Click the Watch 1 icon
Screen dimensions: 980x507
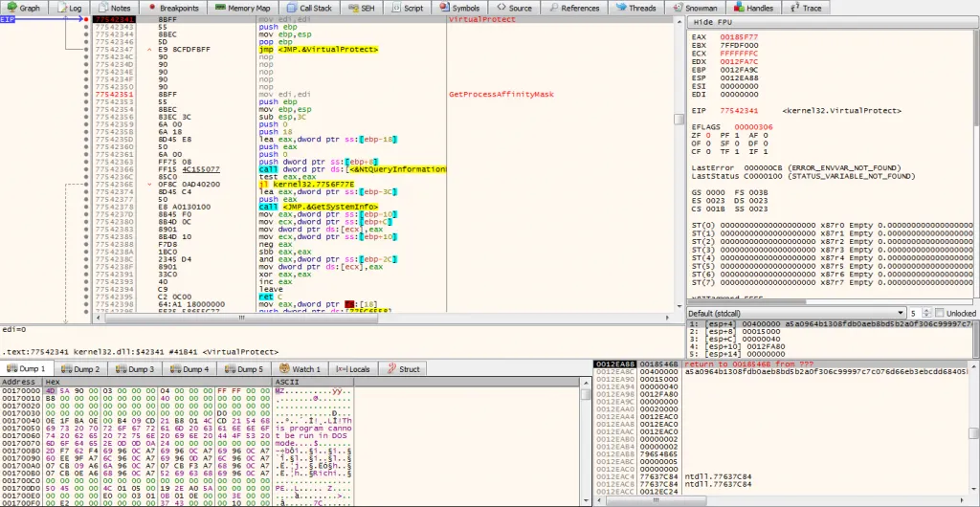pyautogui.click(x=283, y=369)
